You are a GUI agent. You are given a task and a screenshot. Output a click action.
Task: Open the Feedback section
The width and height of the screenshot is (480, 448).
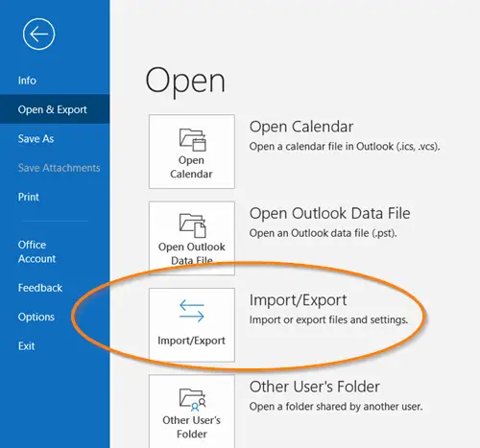(x=40, y=288)
